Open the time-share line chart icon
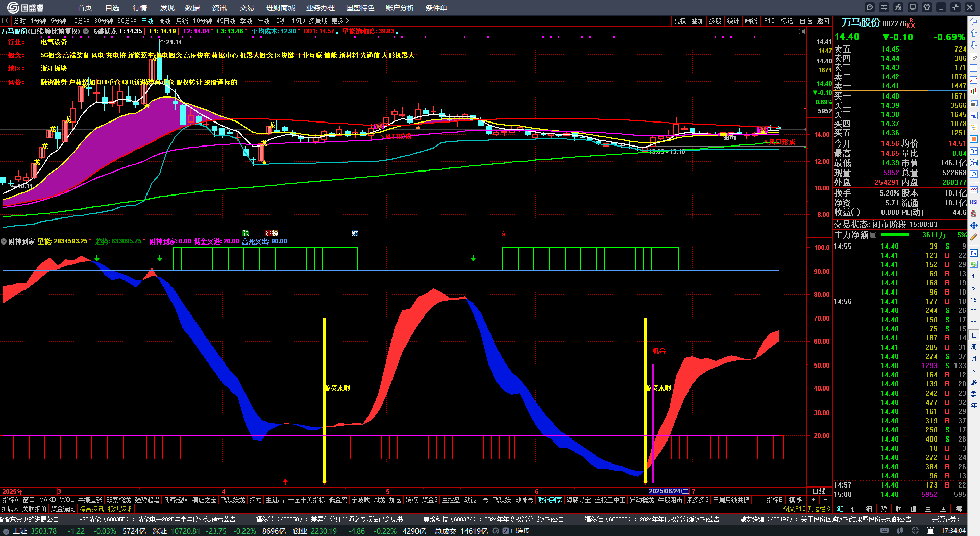980x536 pixels. pyautogui.click(x=974, y=80)
